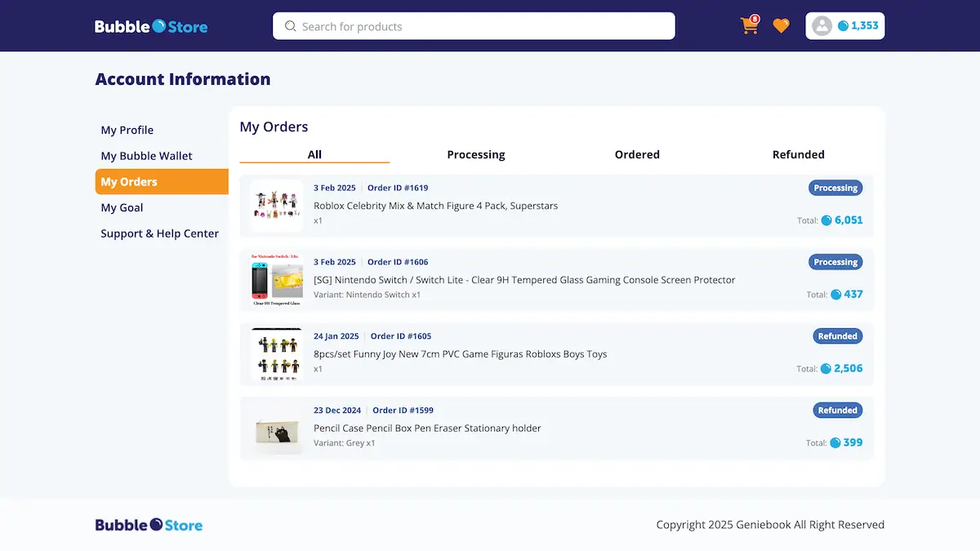Click the bubble coin icon beside 6,051 total

826,220
